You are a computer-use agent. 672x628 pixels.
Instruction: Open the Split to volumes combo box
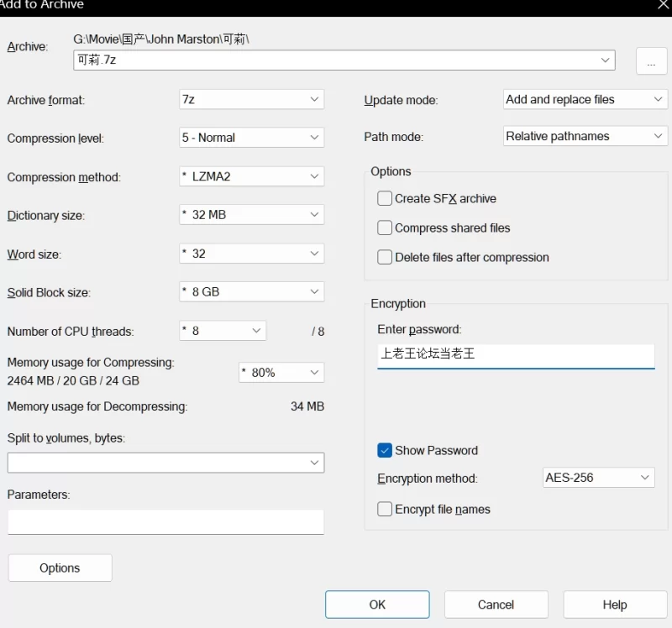tap(165, 463)
